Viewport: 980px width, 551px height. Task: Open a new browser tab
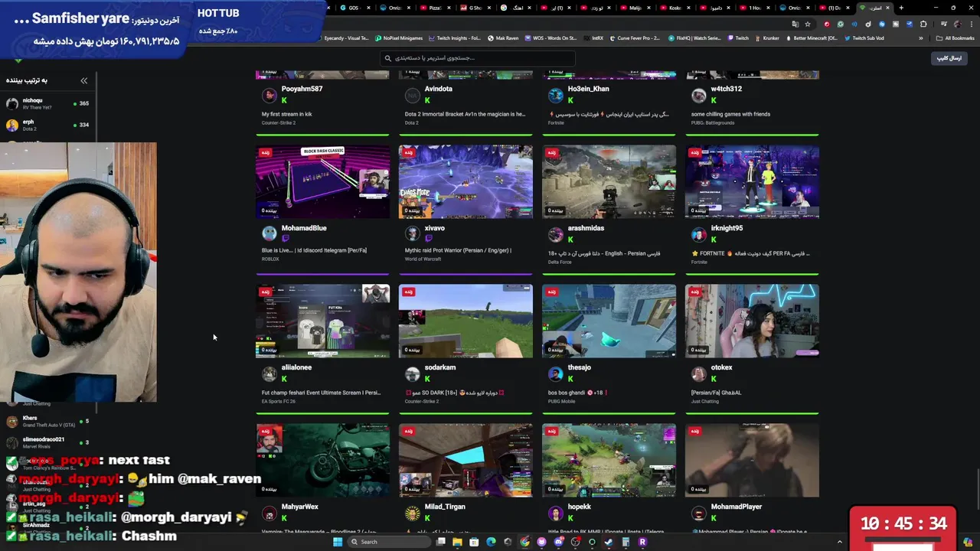(901, 8)
